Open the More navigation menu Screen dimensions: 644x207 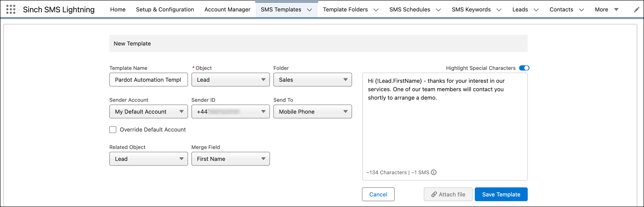(x=606, y=9)
